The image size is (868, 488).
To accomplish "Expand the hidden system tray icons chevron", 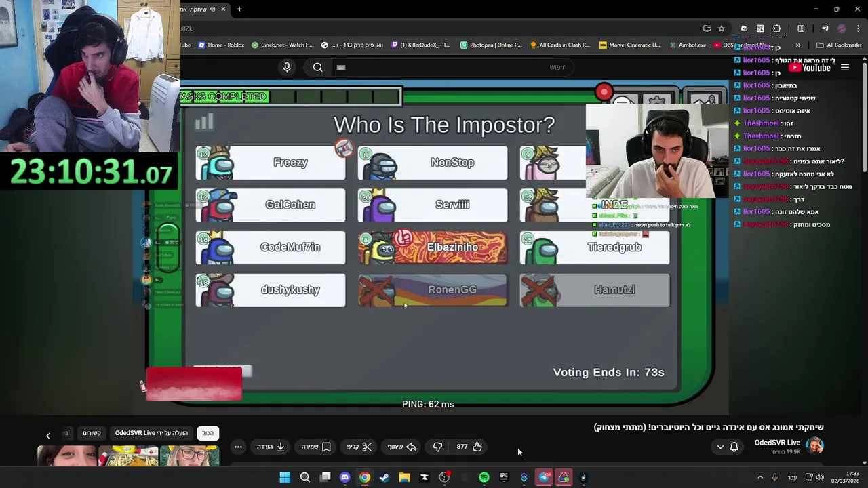I will click(x=760, y=477).
